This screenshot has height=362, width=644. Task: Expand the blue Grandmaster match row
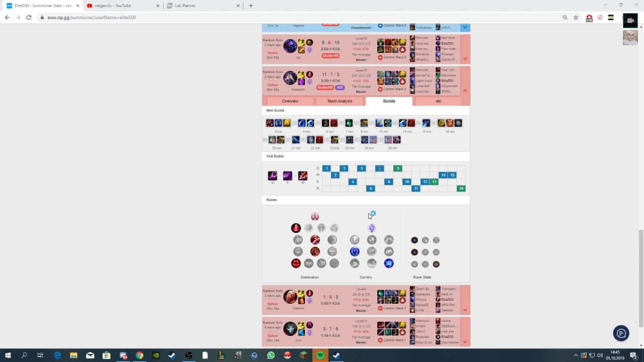[465, 27]
